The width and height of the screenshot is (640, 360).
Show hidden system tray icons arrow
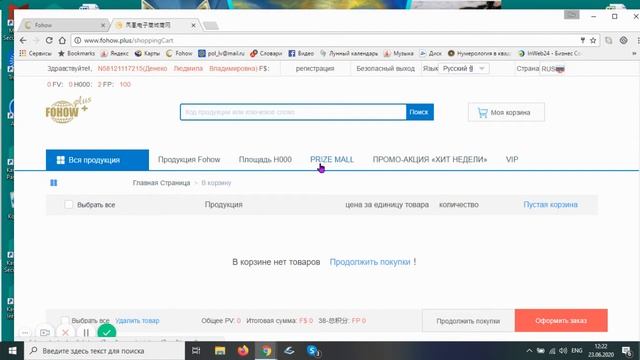tap(529, 351)
